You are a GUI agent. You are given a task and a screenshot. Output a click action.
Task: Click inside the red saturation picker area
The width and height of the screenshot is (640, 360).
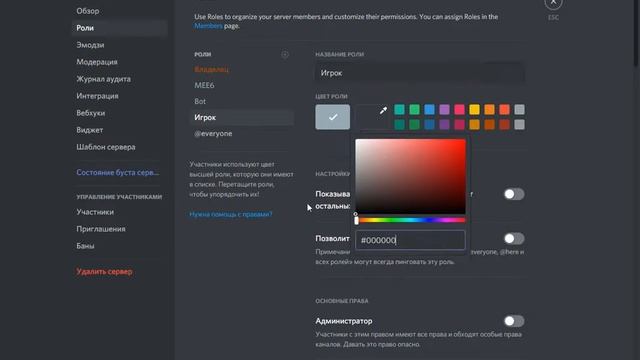[410, 176]
